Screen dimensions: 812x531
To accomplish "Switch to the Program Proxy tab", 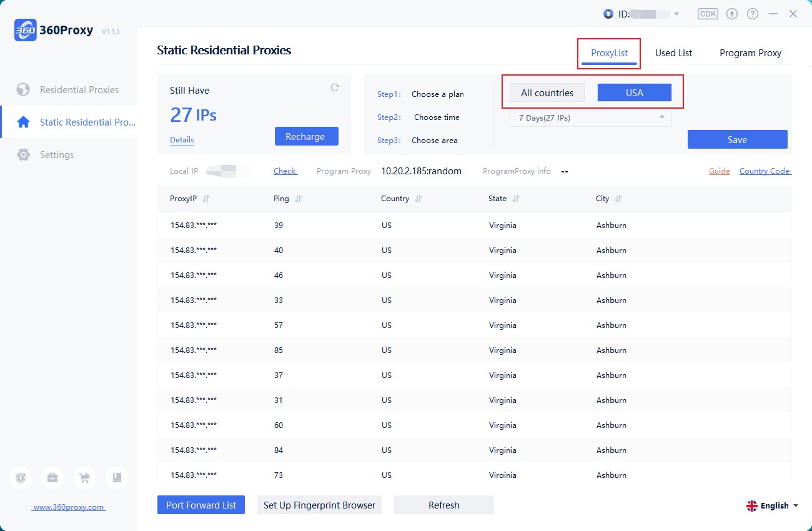I will [750, 53].
